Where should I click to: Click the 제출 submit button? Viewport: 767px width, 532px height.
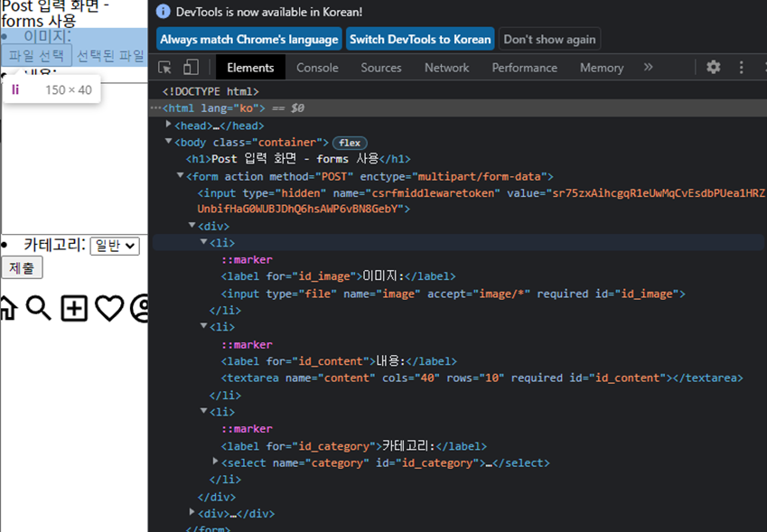pos(22,267)
